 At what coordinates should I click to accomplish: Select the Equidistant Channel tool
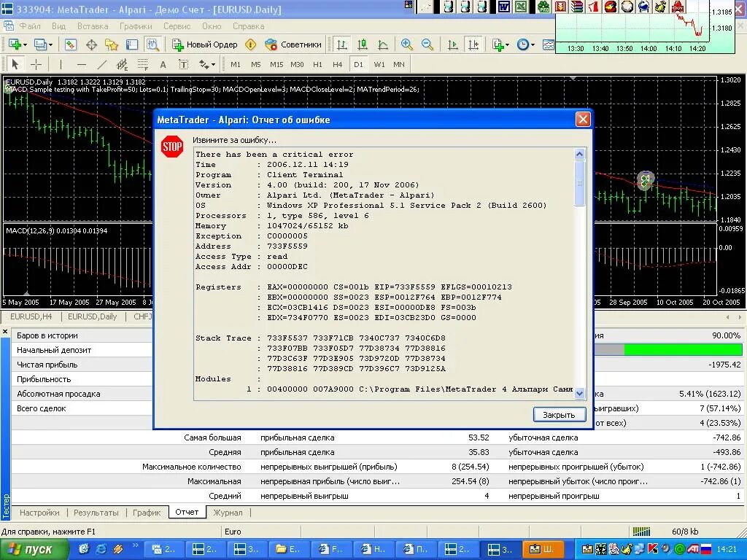(x=122, y=64)
